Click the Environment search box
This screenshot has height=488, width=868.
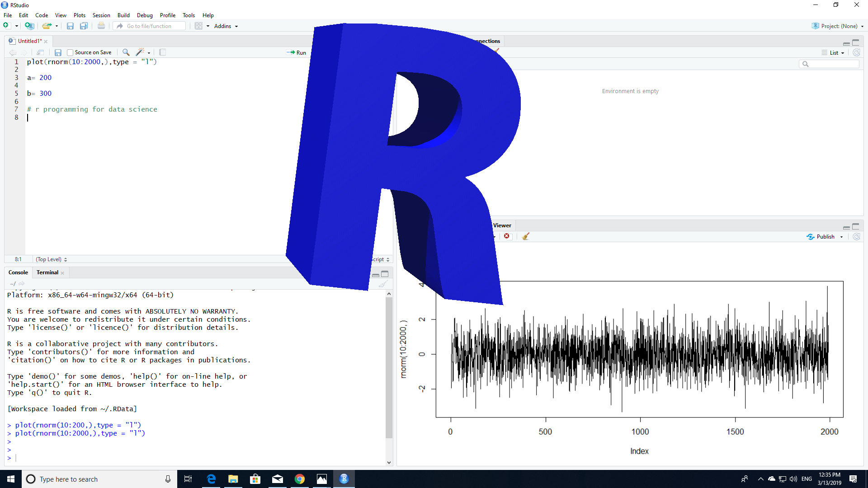(x=829, y=64)
